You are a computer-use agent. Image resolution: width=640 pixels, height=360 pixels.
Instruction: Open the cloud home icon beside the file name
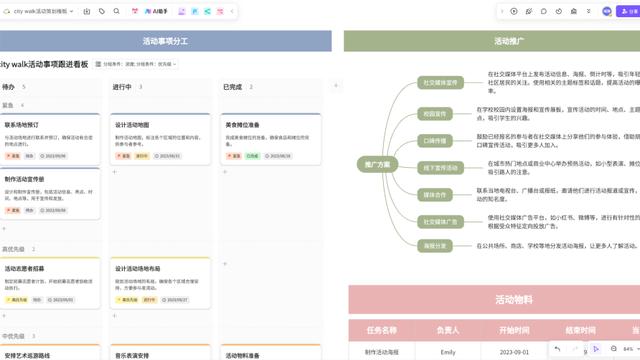pyautogui.click(x=6, y=11)
